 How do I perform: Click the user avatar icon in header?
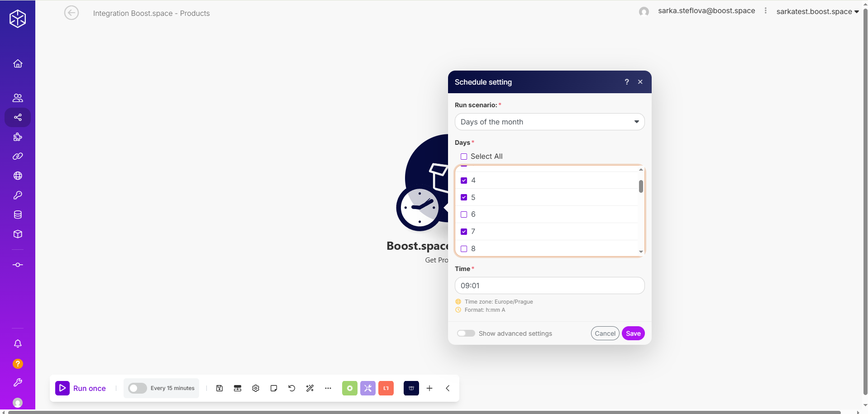[x=644, y=12]
